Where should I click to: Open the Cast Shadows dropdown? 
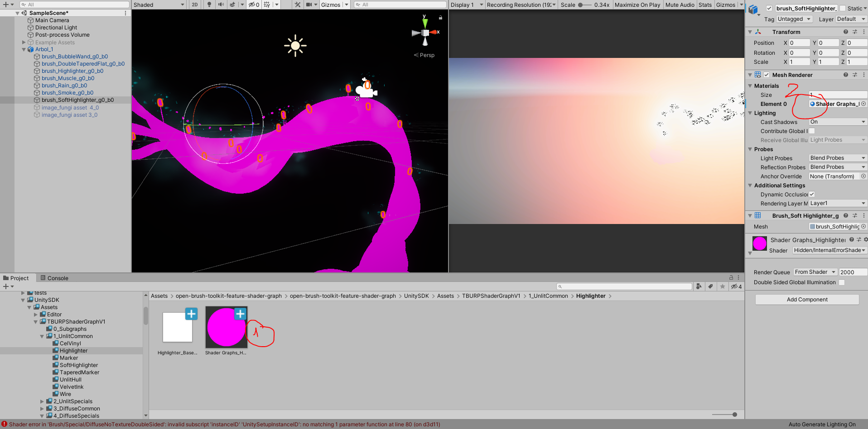[837, 122]
